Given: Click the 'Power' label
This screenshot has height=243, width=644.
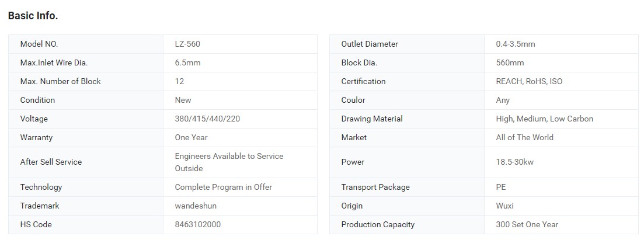Looking at the screenshot, I should (353, 162).
